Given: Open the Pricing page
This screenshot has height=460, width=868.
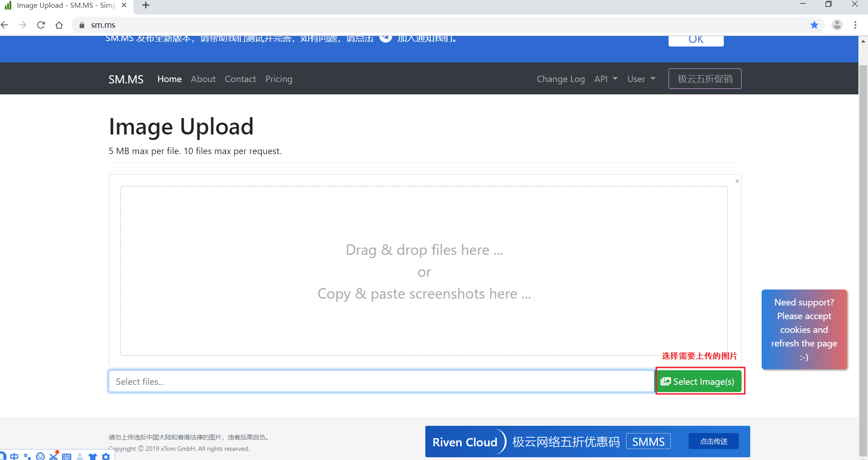Looking at the screenshot, I should [x=278, y=79].
